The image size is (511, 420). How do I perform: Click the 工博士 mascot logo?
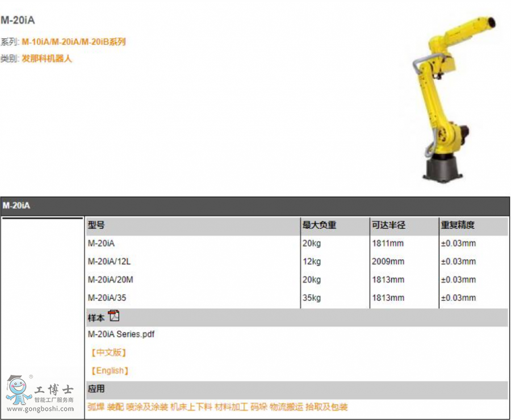[x=19, y=390]
